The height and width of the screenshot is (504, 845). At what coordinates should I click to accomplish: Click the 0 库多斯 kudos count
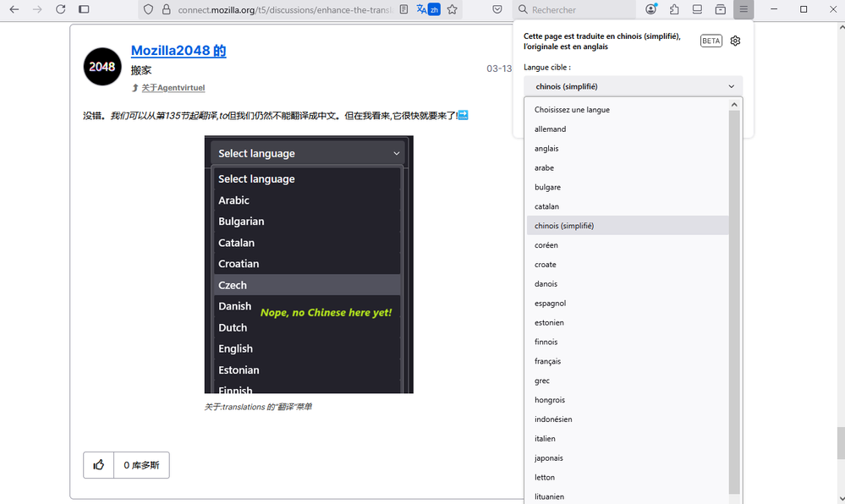(142, 465)
